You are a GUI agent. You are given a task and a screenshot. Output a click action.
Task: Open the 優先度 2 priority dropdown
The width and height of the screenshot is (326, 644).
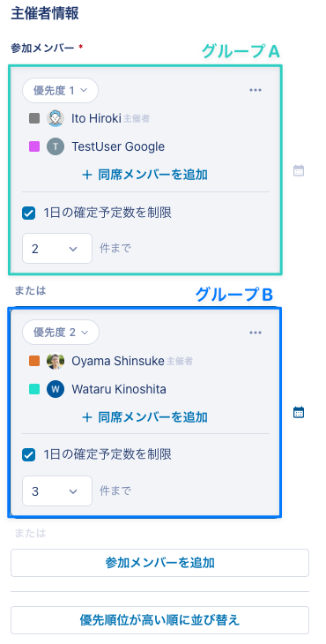click(61, 333)
